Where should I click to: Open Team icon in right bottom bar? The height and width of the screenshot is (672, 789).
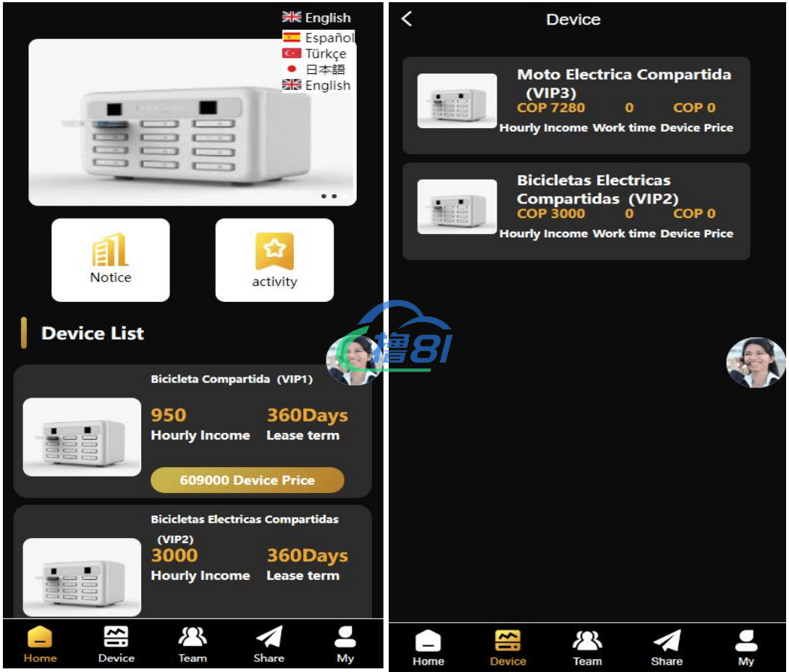tap(587, 642)
